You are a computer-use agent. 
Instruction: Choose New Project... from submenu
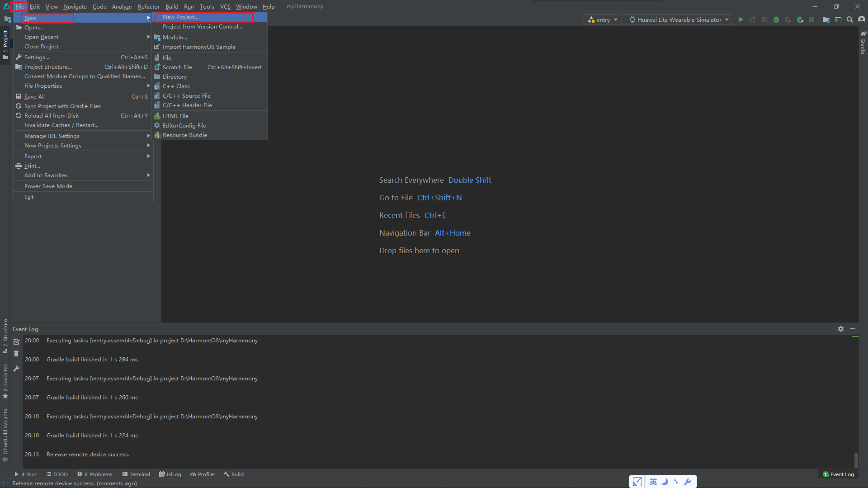point(210,17)
